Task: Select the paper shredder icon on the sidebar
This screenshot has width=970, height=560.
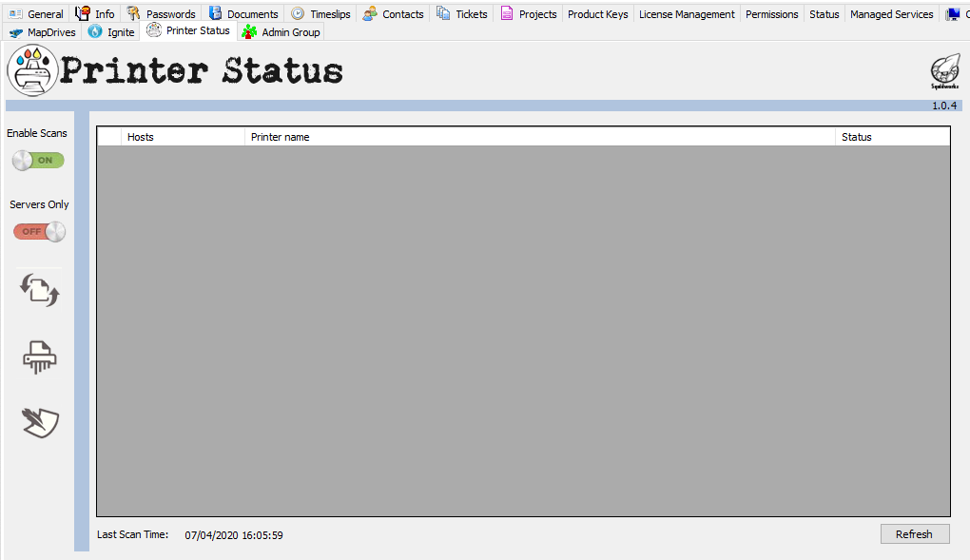Action: (38, 357)
